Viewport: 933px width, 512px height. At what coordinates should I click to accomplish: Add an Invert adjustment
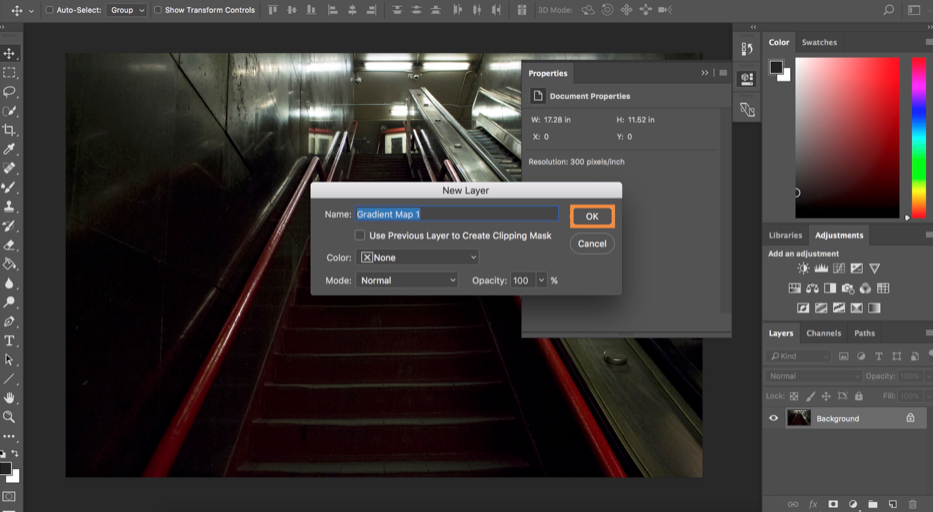point(803,308)
